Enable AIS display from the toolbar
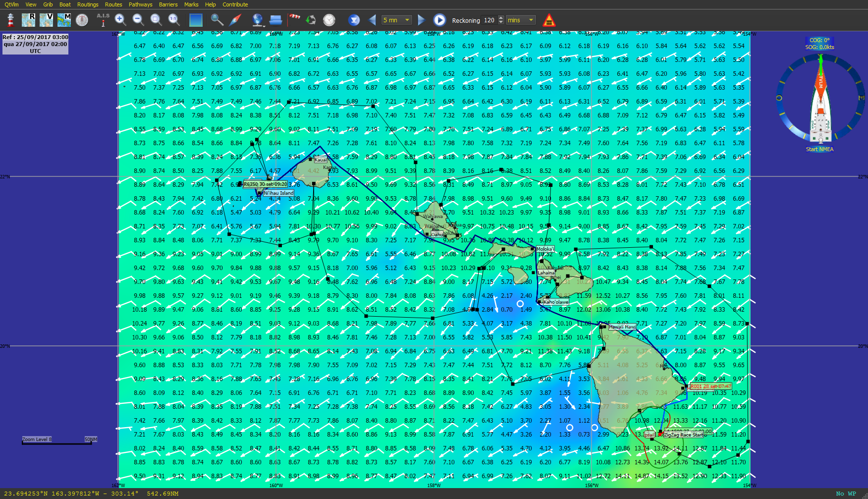868x499 pixels. pos(103,20)
